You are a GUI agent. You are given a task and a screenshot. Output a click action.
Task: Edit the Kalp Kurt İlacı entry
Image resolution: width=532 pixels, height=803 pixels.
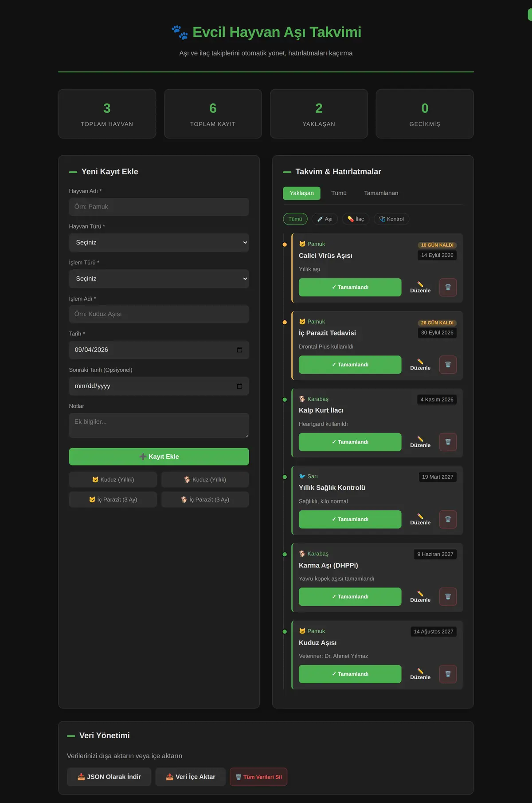420,442
